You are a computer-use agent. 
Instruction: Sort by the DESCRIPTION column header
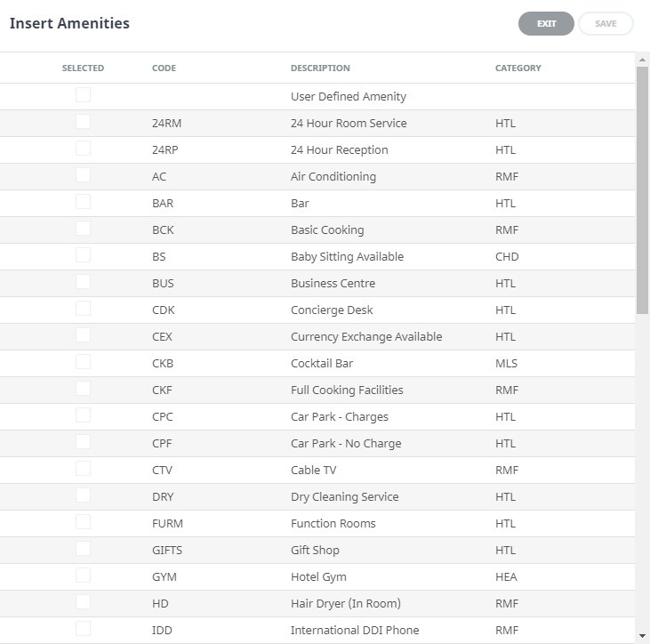[x=320, y=68]
